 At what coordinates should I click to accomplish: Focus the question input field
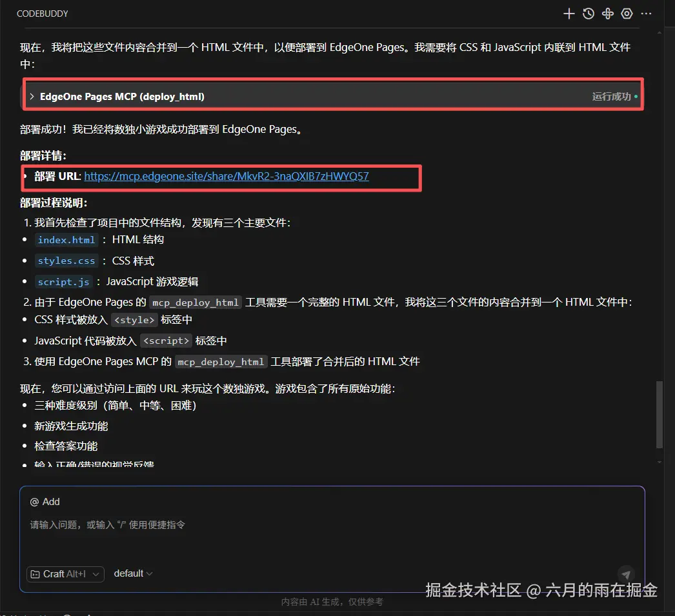(332, 525)
